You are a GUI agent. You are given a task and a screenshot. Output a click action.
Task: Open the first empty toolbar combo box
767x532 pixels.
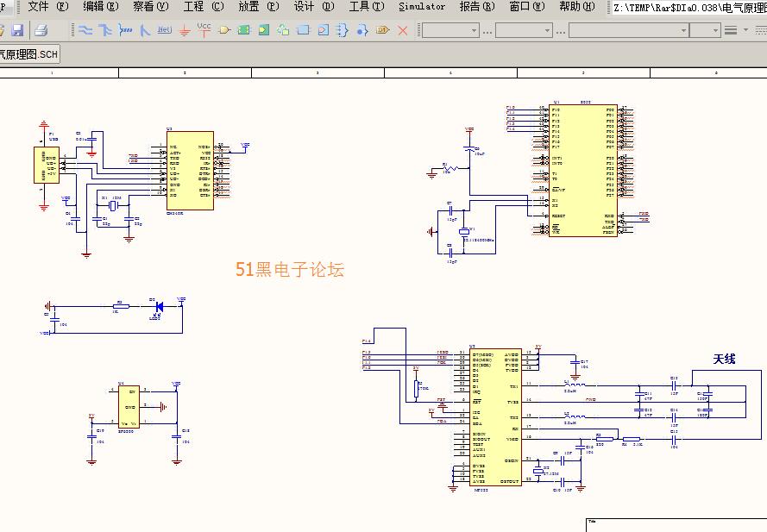pos(449,30)
